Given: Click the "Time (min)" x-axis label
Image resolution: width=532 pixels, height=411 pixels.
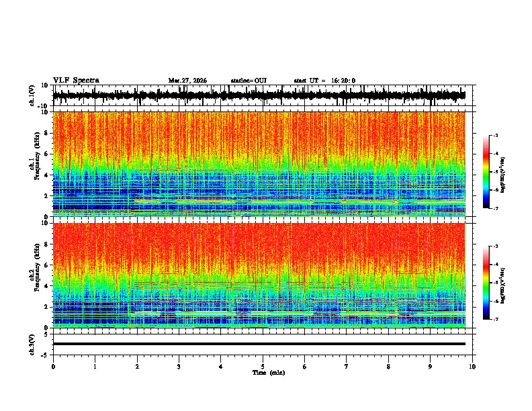Looking at the screenshot, I should pyautogui.click(x=269, y=373).
